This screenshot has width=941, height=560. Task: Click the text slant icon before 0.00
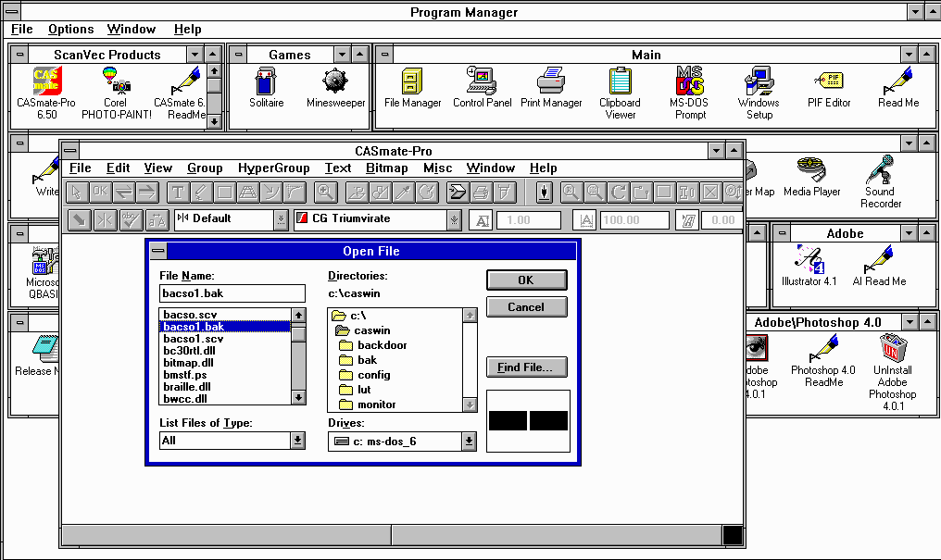(x=687, y=220)
